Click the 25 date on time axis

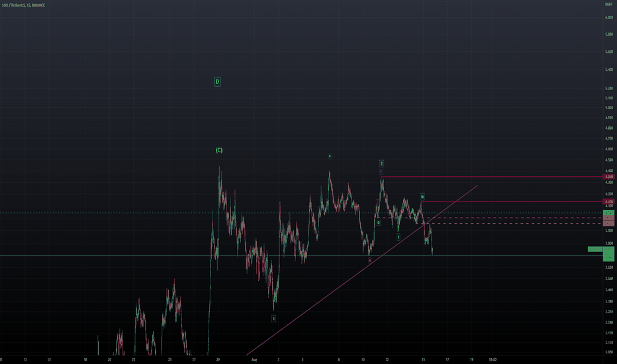(169, 359)
